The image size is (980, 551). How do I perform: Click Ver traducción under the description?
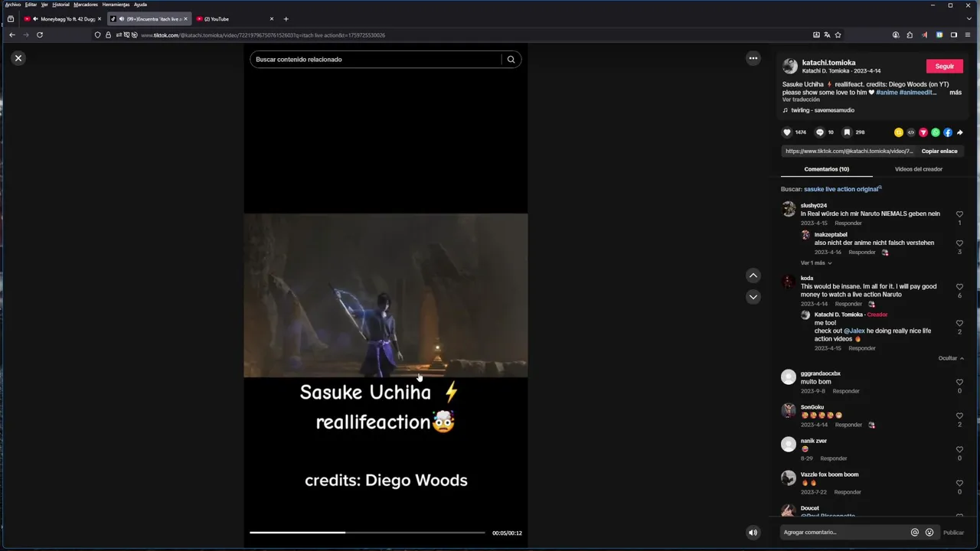point(801,99)
